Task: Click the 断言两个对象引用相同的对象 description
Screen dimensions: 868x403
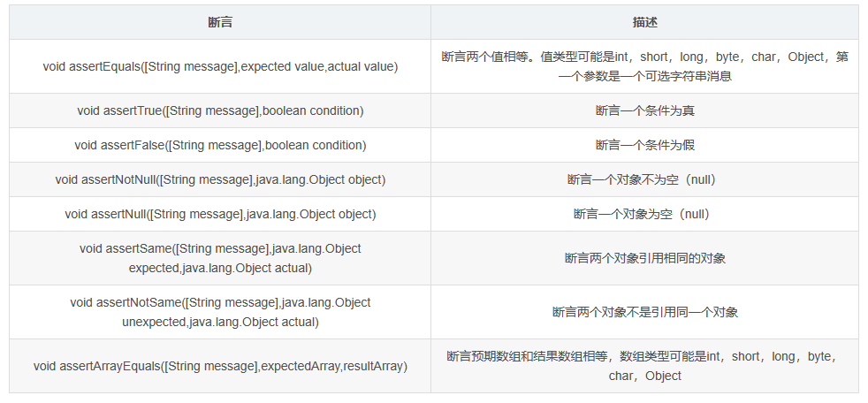Action: (645, 258)
